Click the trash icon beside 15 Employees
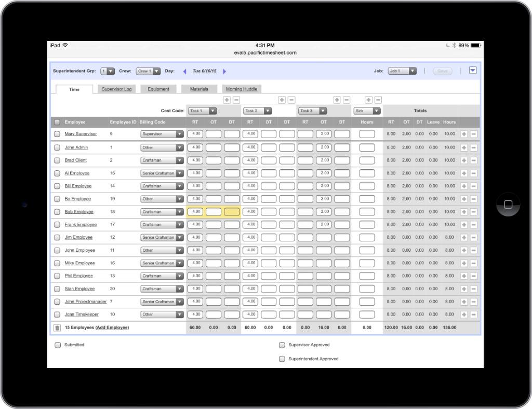The width and height of the screenshot is (532, 409). [x=57, y=328]
